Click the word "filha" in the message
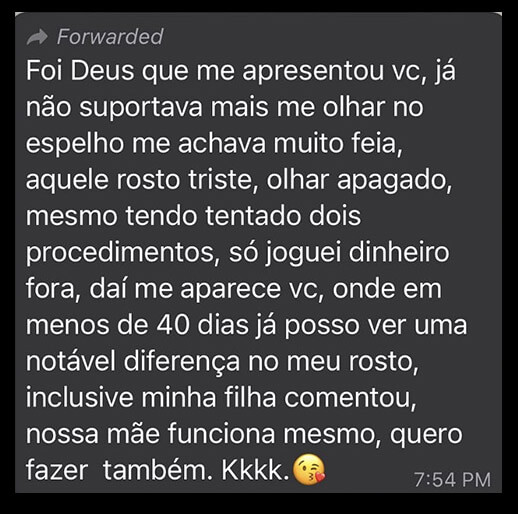Image resolution: width=518 pixels, height=514 pixels. (250, 397)
